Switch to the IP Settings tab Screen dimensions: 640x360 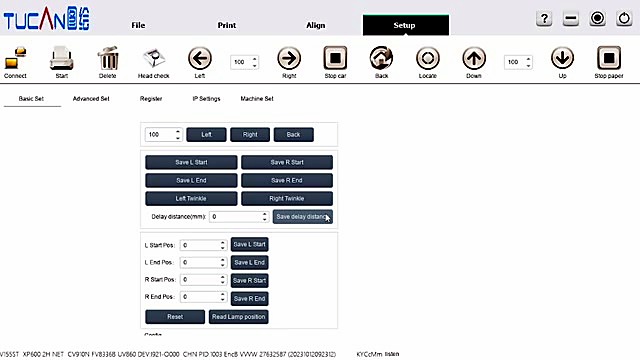coord(207,99)
